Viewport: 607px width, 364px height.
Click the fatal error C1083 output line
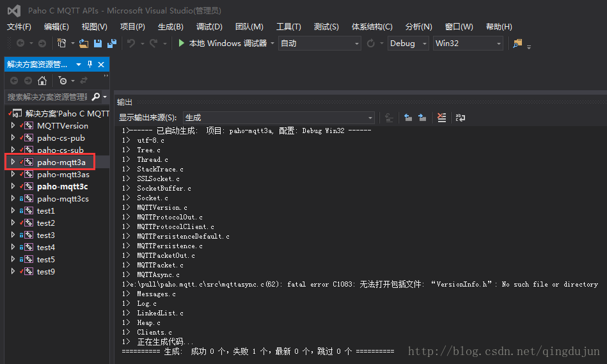pyautogui.click(x=360, y=284)
